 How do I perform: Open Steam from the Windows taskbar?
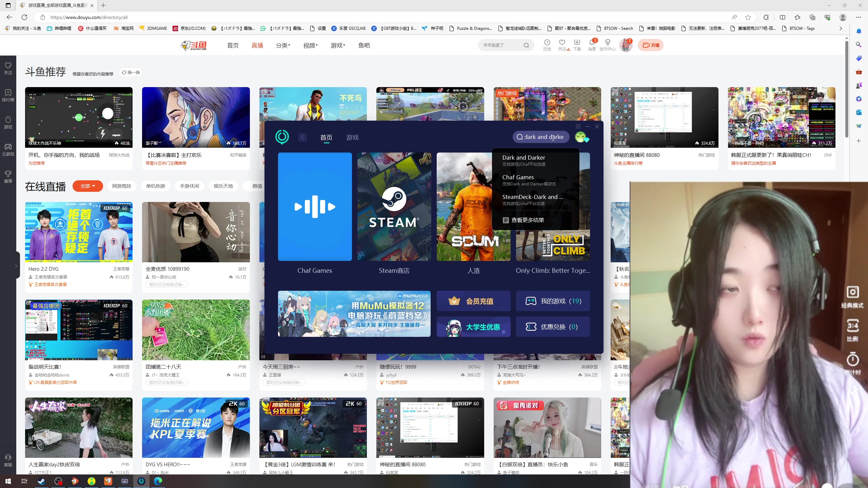pos(41,481)
